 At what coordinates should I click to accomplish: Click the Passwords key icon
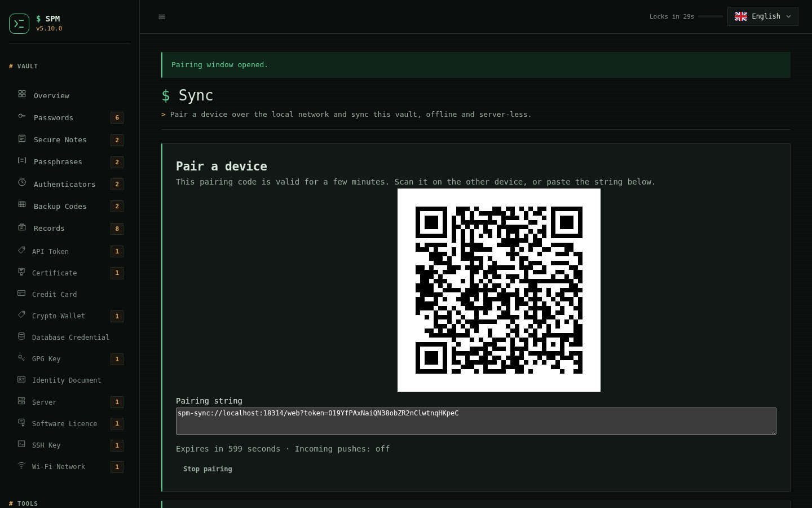click(x=22, y=116)
